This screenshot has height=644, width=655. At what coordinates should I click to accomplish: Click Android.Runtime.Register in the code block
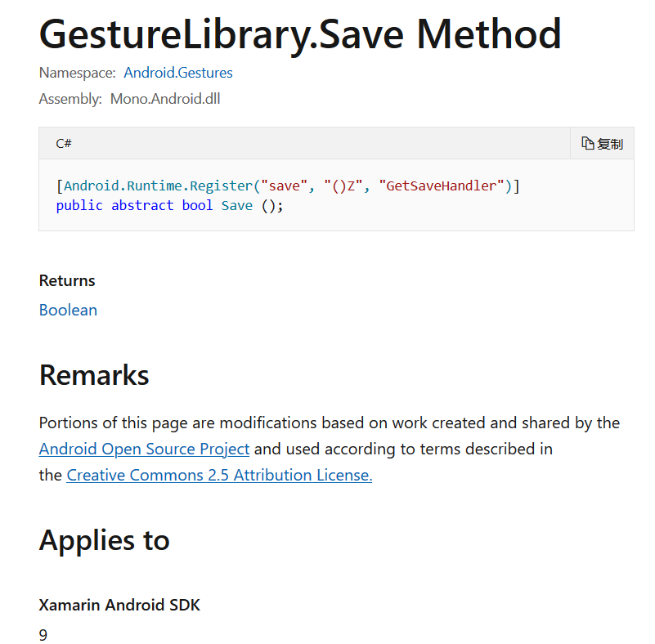coord(158,186)
